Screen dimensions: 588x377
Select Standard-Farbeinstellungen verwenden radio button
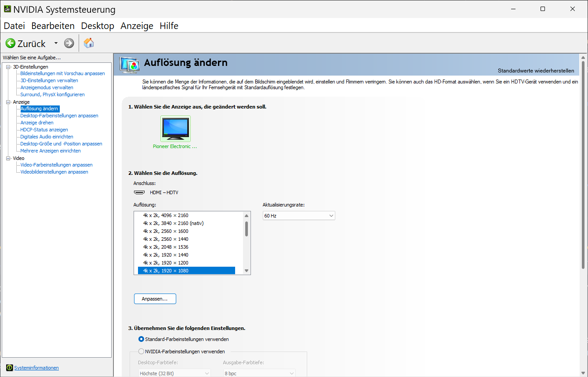(x=141, y=339)
